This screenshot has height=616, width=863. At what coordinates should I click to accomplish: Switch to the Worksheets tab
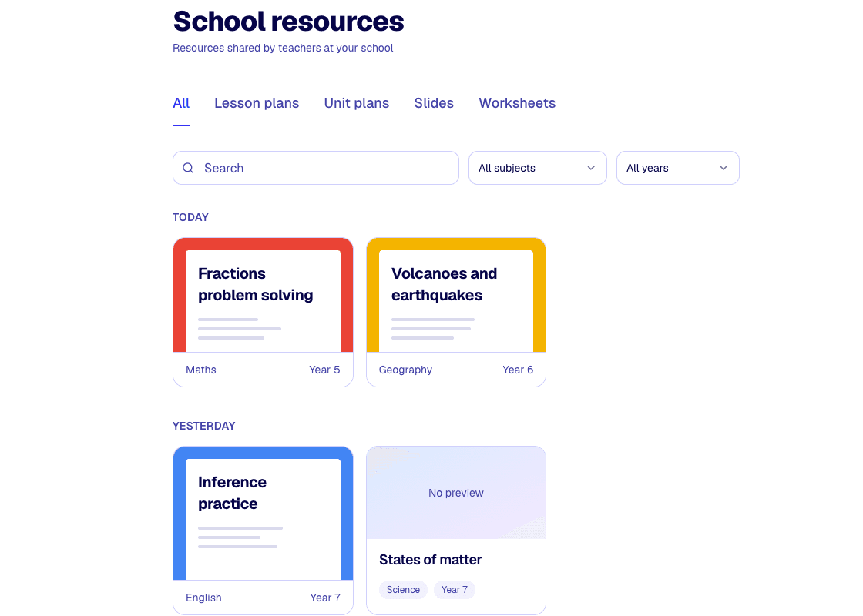[517, 103]
